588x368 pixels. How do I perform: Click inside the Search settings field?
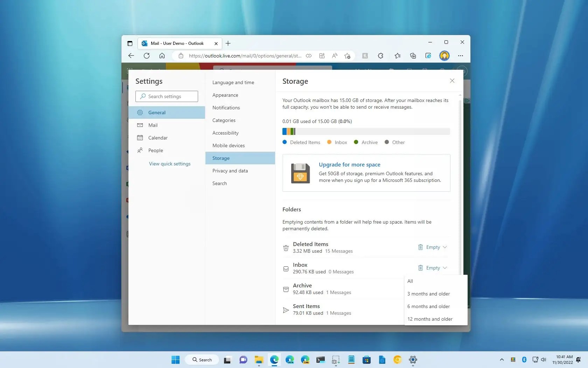click(166, 96)
